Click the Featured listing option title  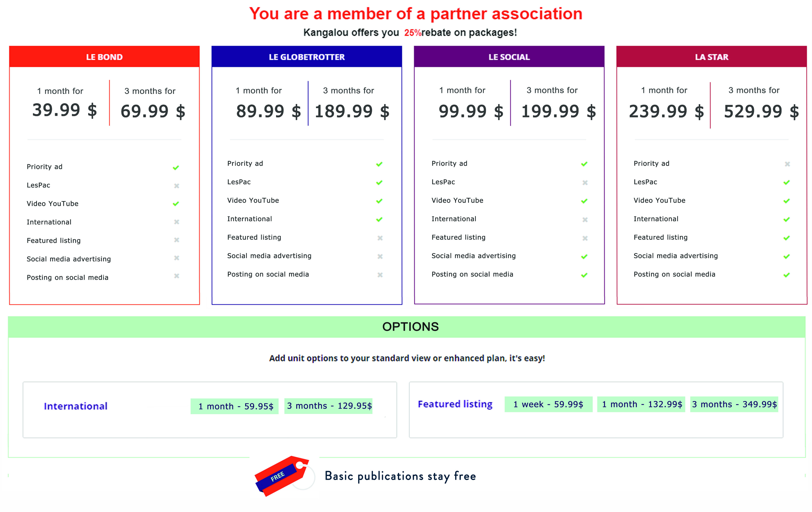tap(455, 404)
